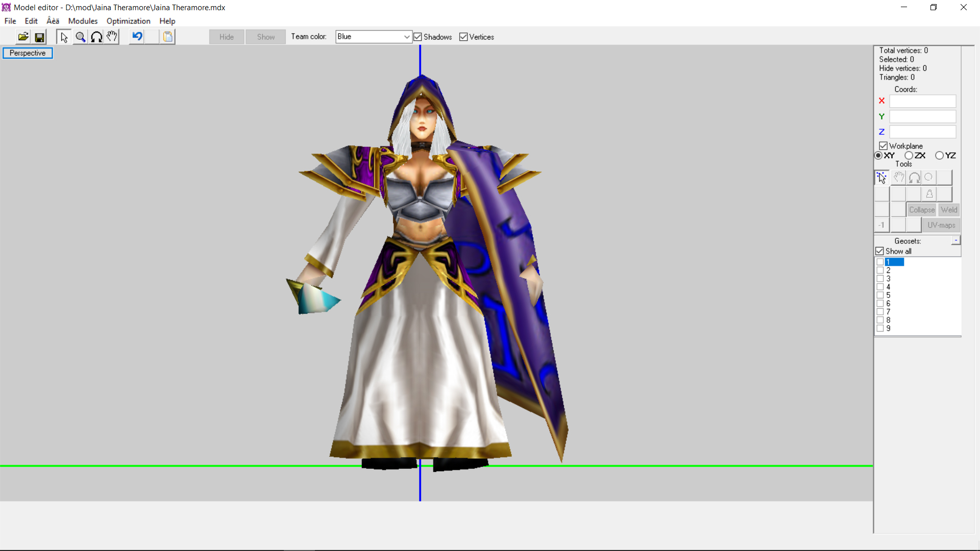
Task: Check the box for geoset 1
Action: point(880,262)
